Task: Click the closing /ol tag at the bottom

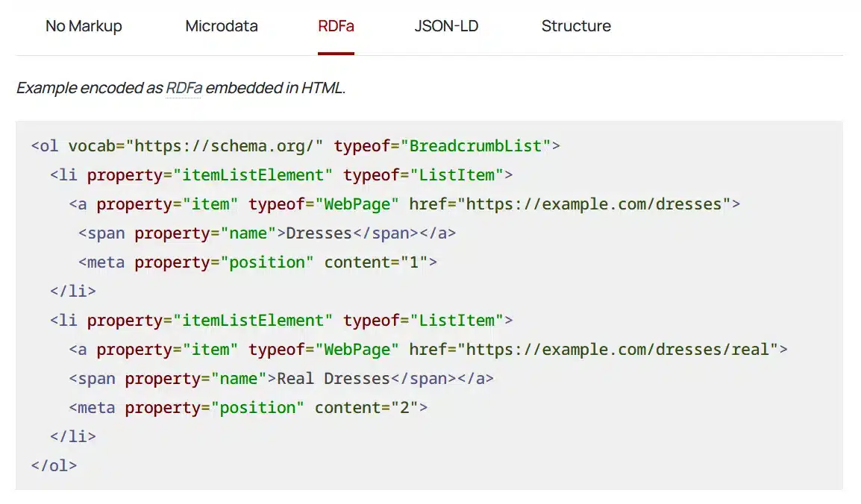Action: coord(51,465)
